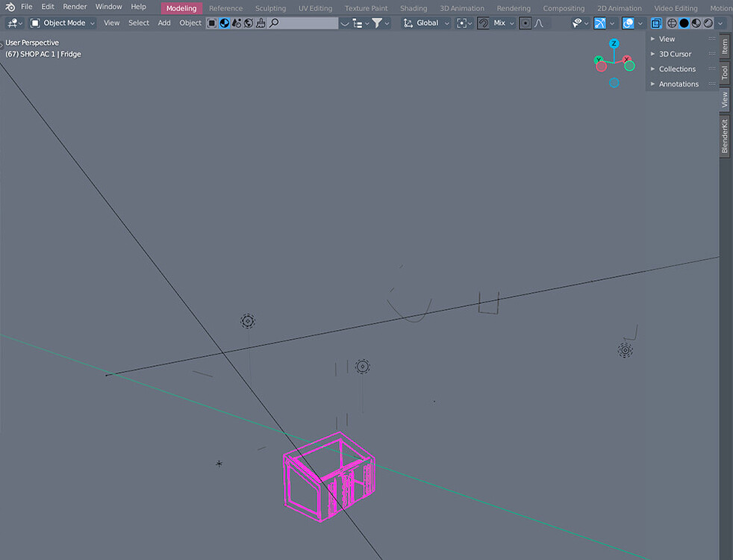Open the Render menu

pos(75,7)
